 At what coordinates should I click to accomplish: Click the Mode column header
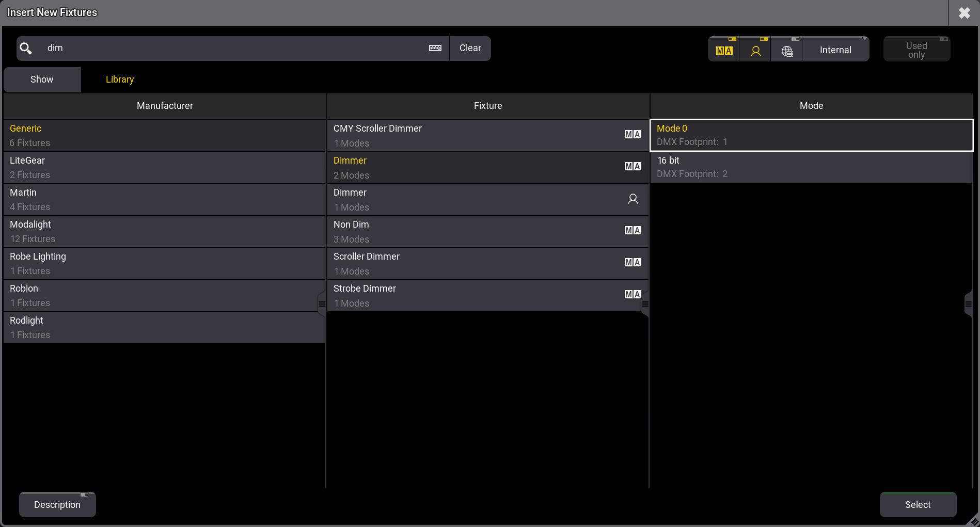[x=811, y=106]
